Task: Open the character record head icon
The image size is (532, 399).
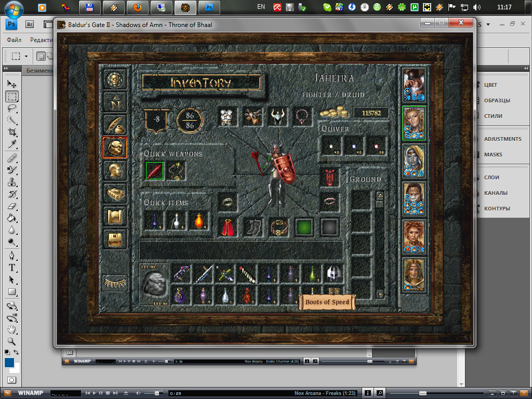Action: click(115, 170)
